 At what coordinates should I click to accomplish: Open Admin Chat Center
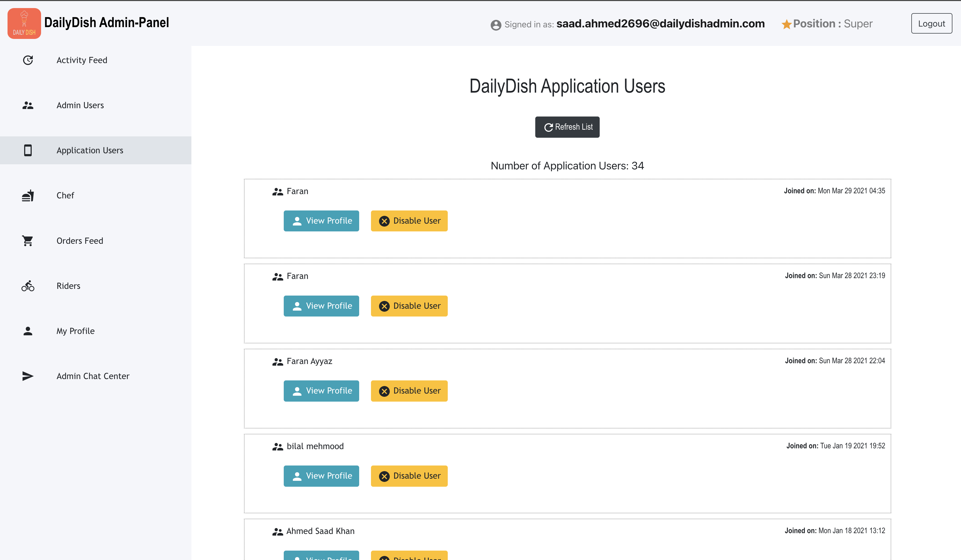(x=96, y=376)
